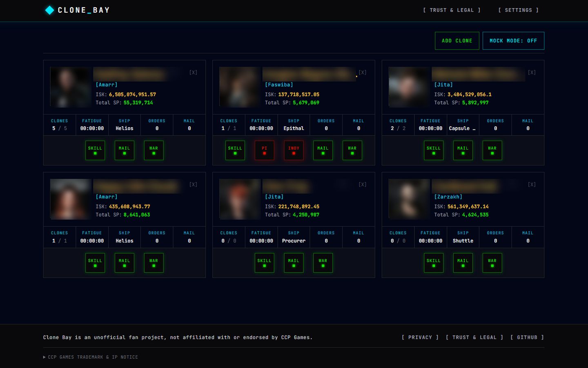Open the WAR indicator on the 55,319,714 SP card
Viewport: 588px width, 368px height.
tap(154, 150)
